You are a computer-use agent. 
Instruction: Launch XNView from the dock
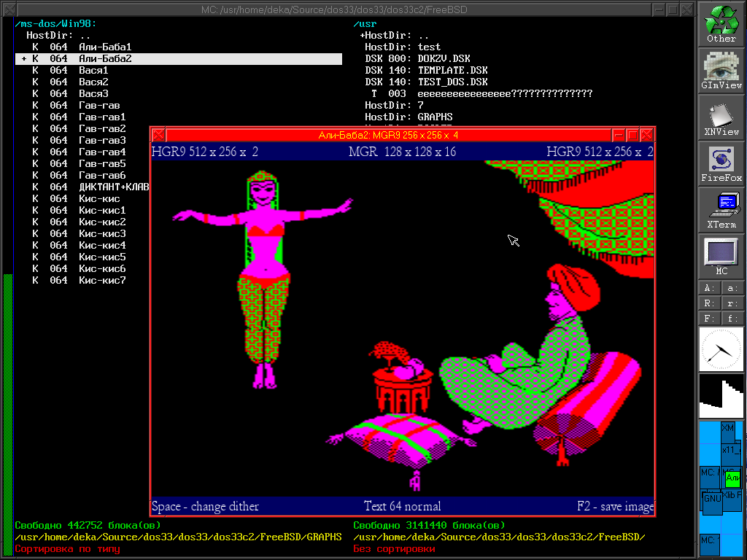click(x=721, y=117)
